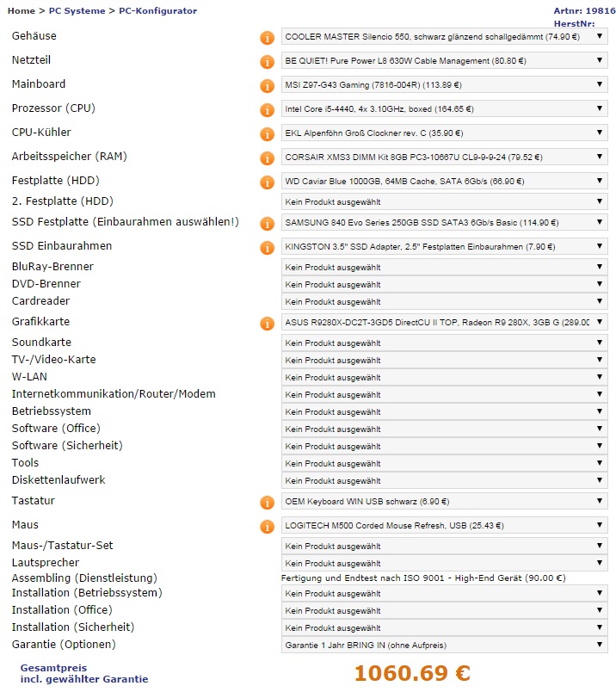The image size is (616, 692).
Task: Click the info icon next to Tastatur
Action: click(267, 503)
